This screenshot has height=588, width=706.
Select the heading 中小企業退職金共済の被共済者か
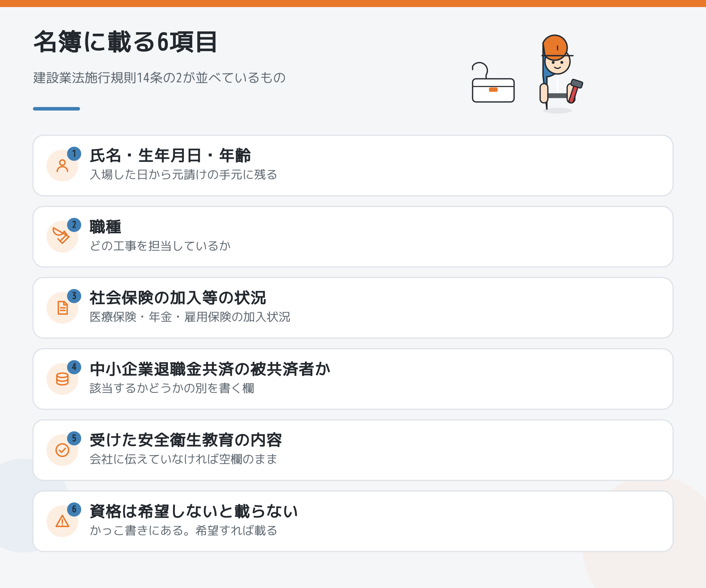coord(210,369)
